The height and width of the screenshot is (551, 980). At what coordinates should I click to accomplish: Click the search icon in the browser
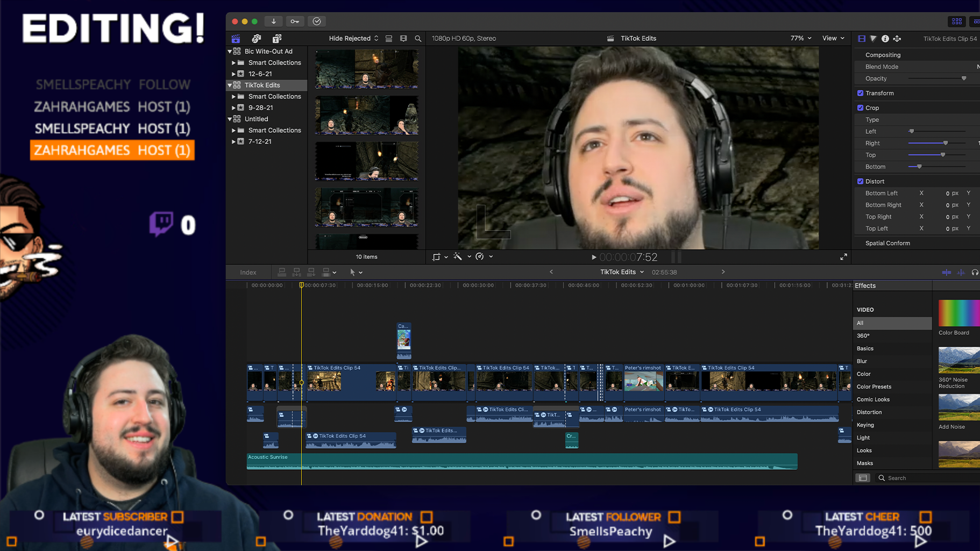click(x=418, y=38)
